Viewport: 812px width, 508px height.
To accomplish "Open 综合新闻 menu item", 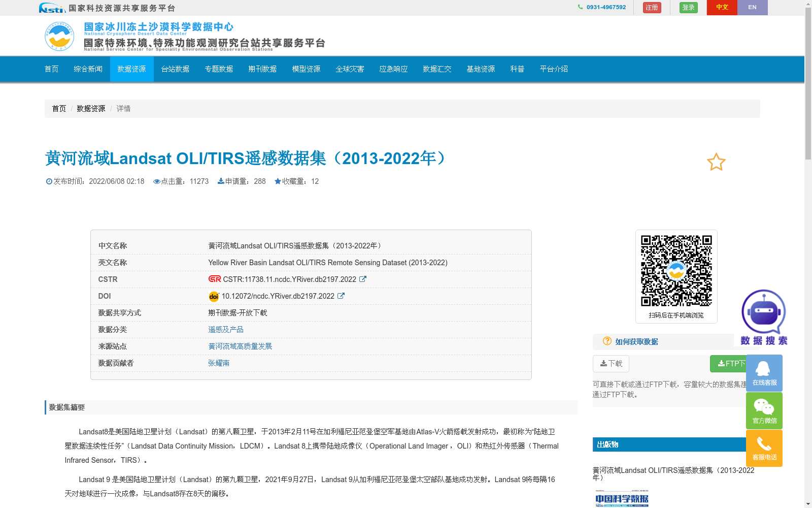I will pyautogui.click(x=88, y=69).
